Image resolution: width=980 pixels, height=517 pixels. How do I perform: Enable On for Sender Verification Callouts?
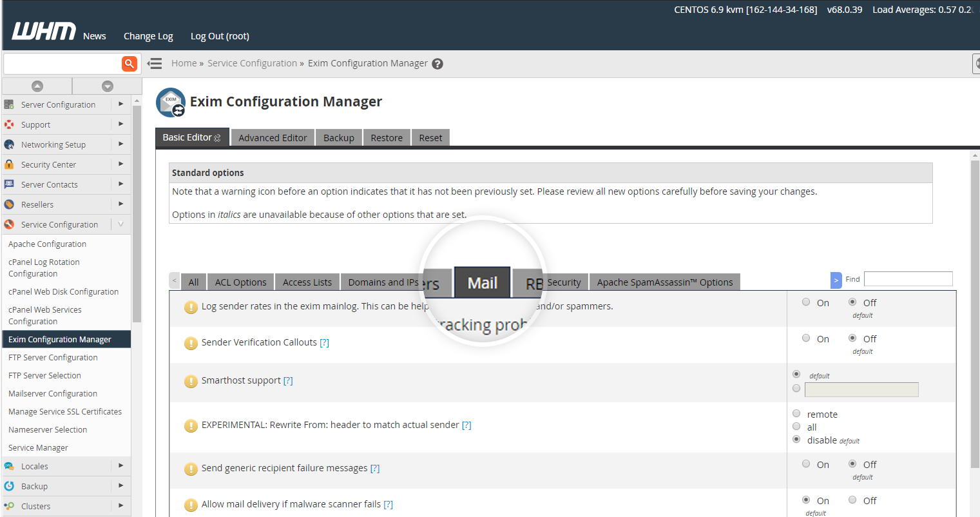806,338
